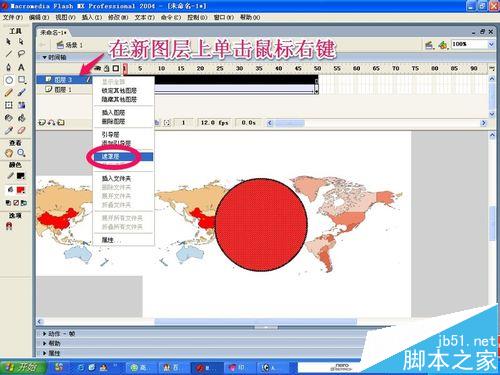
Task: Click the Center Frame timeline button
Action: pyautogui.click(x=157, y=123)
